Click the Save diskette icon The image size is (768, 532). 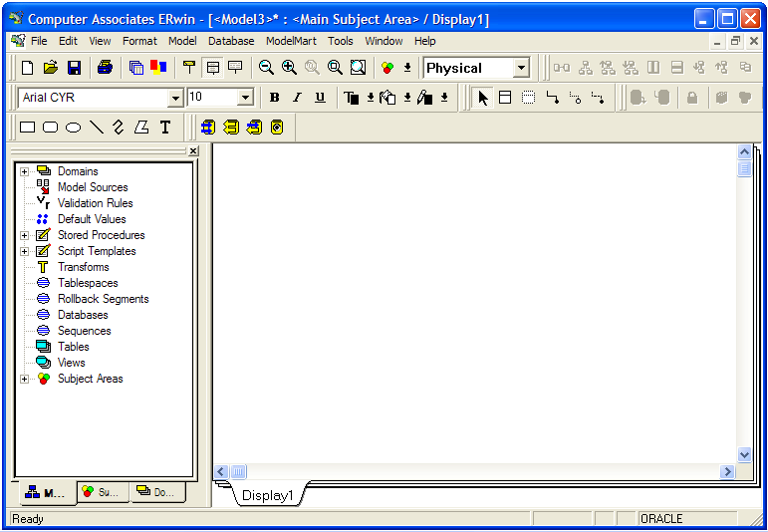pos(74,68)
